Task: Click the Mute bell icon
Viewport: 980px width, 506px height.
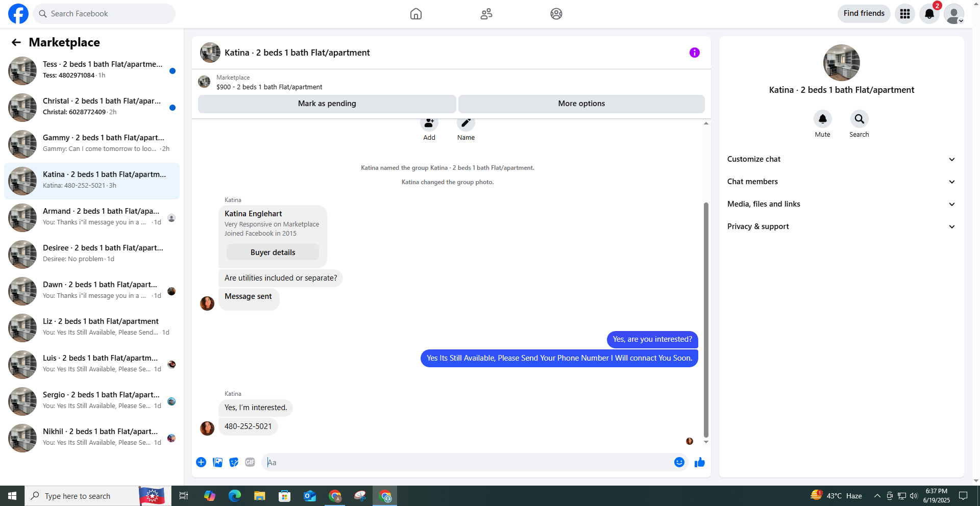Action: click(823, 119)
